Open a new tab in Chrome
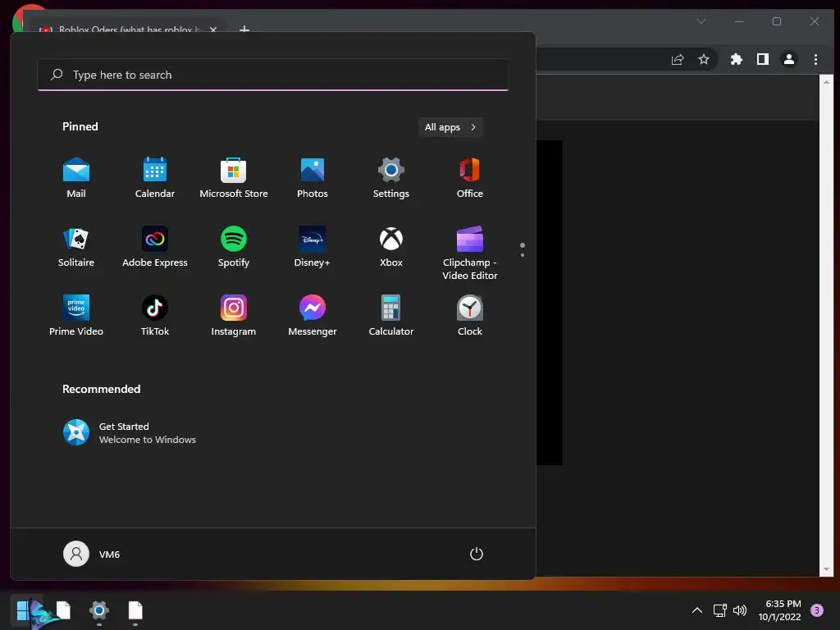840x630 pixels. click(244, 29)
